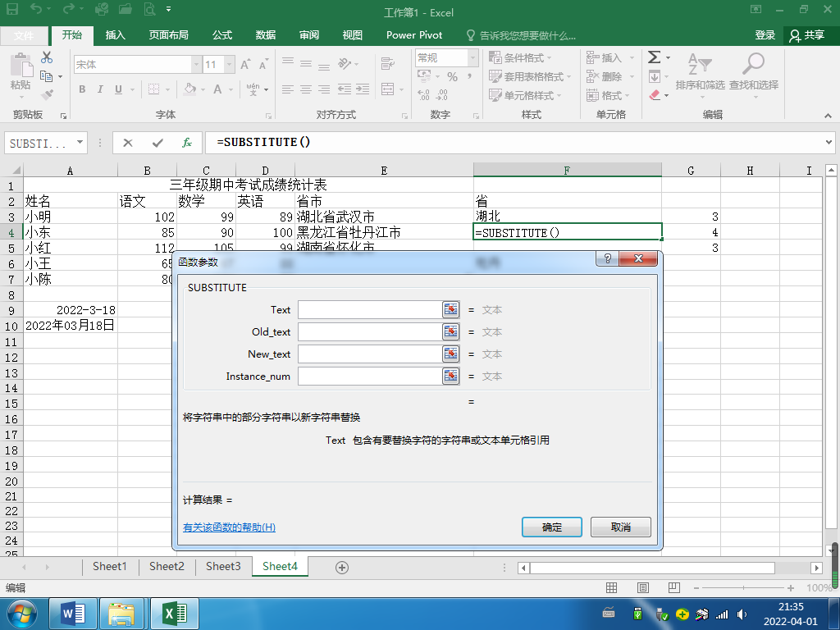Toggle Top Align

click(x=288, y=63)
